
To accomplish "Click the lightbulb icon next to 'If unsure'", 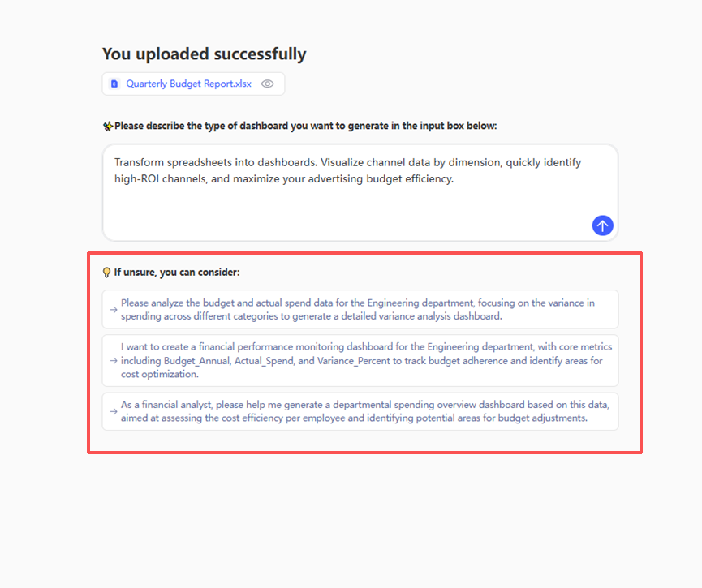I will point(106,273).
